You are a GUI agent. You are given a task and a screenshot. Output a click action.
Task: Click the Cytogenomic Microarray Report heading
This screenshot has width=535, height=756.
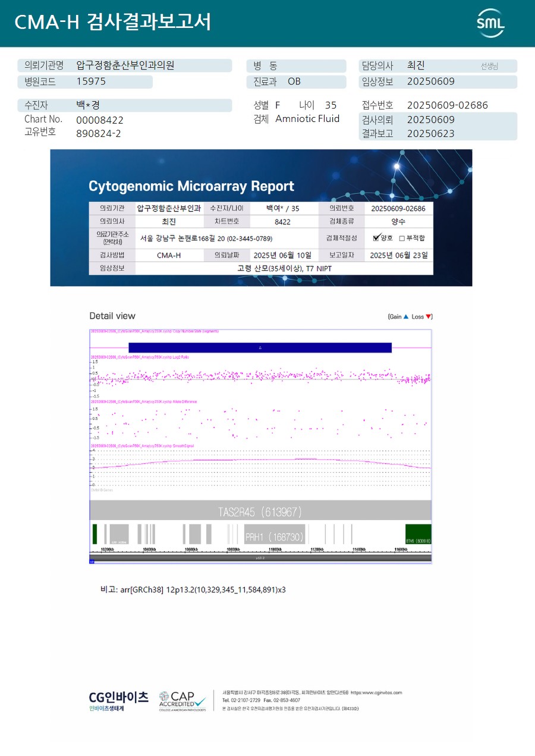pyautogui.click(x=191, y=186)
